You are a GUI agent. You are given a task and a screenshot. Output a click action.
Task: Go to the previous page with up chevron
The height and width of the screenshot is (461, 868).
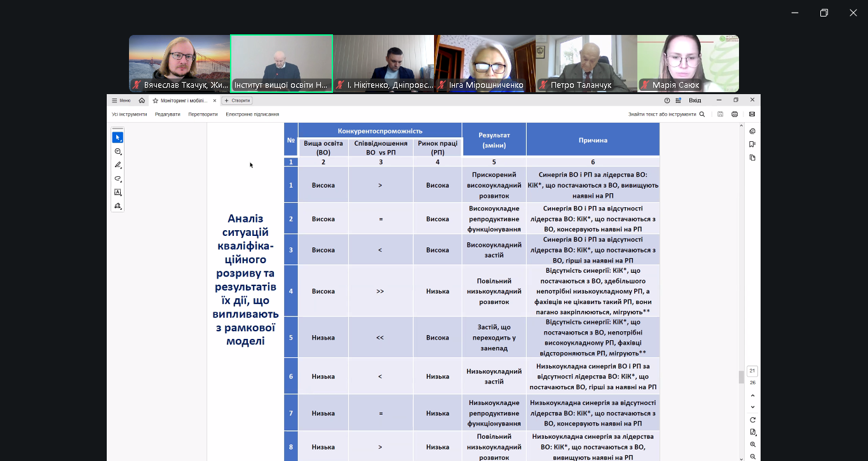752,396
